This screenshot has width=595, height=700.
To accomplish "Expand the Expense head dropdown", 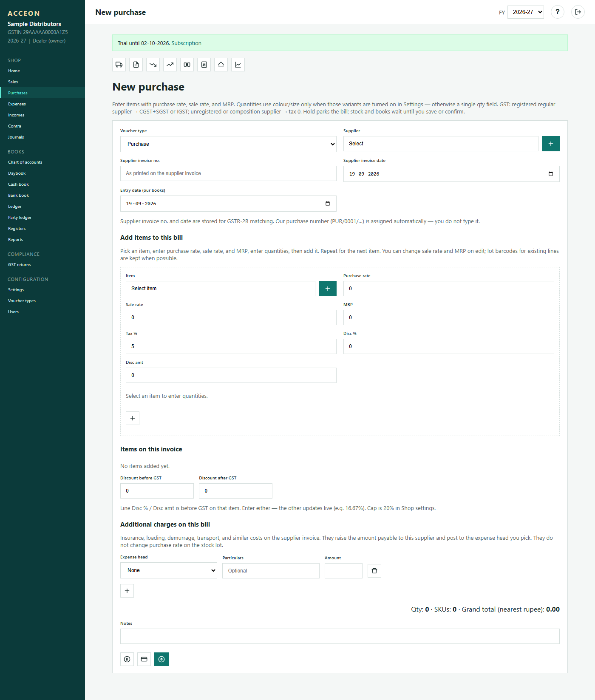I will point(169,570).
